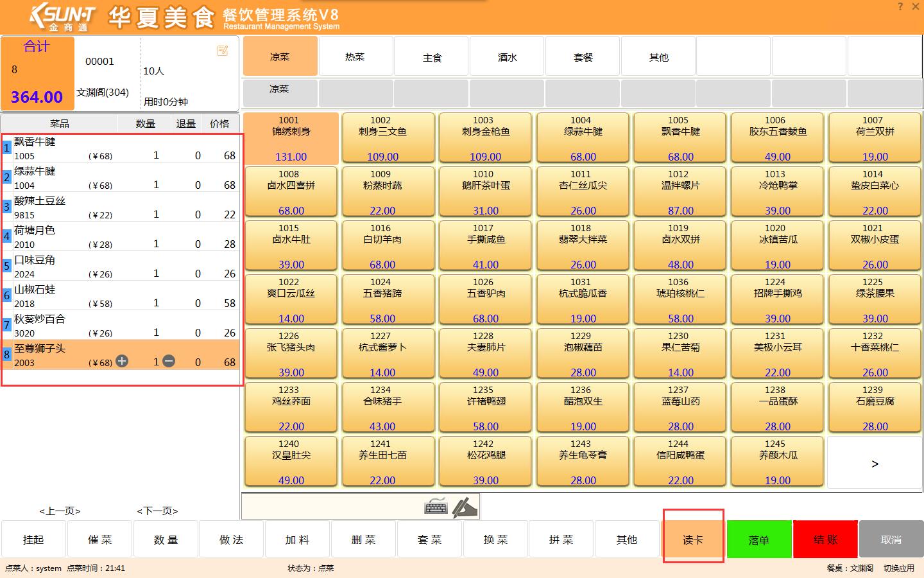Add dish 1235 许褚鸭翅
This screenshot has height=578, width=924.
(x=486, y=408)
